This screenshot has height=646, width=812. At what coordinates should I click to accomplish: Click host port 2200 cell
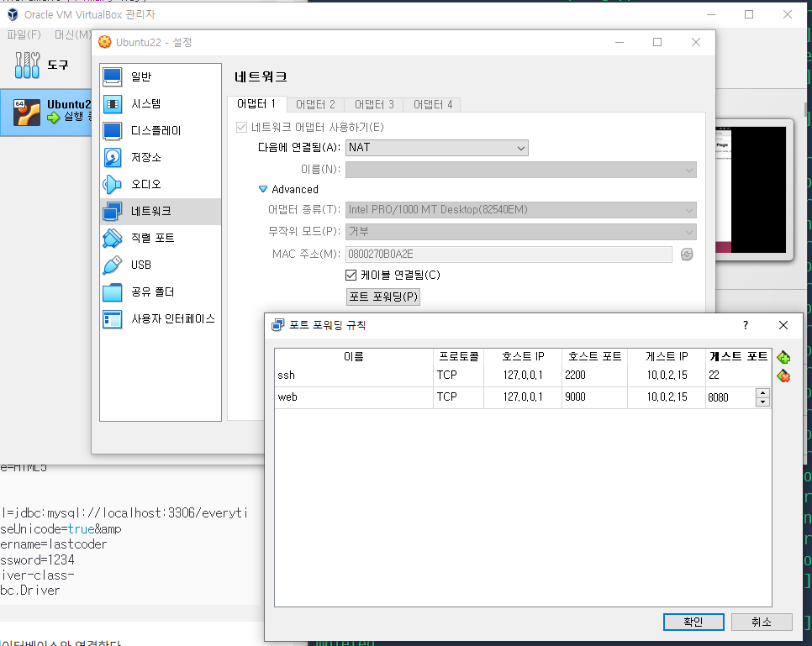(x=594, y=376)
